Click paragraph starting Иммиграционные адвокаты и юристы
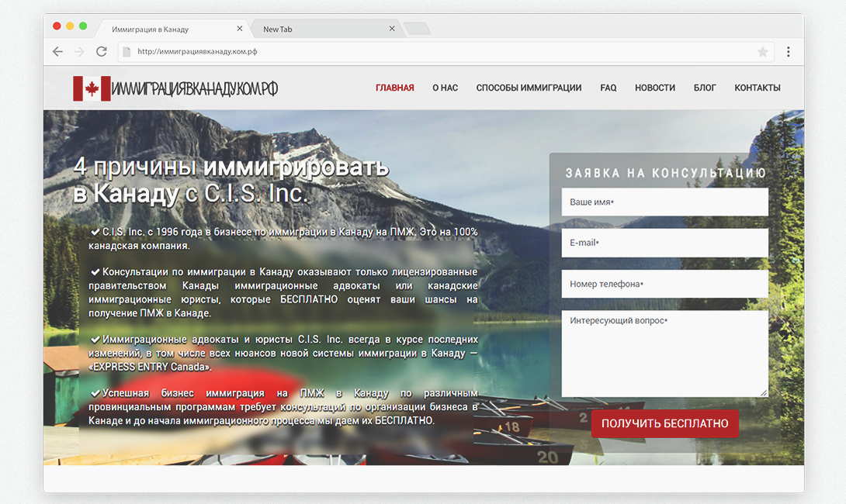This screenshot has height=504, width=846. (x=283, y=353)
